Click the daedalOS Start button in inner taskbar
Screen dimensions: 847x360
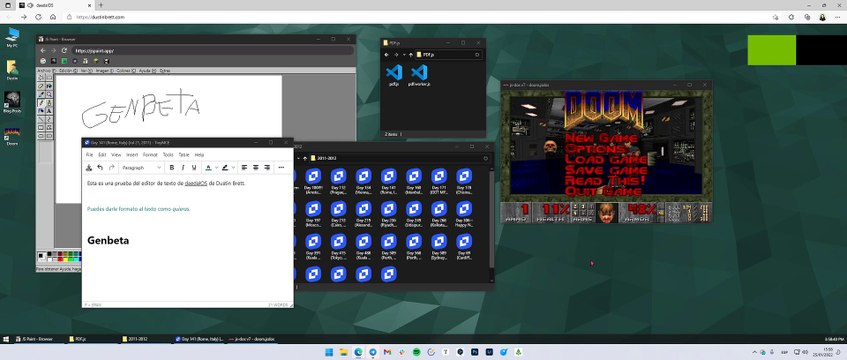click(6, 339)
